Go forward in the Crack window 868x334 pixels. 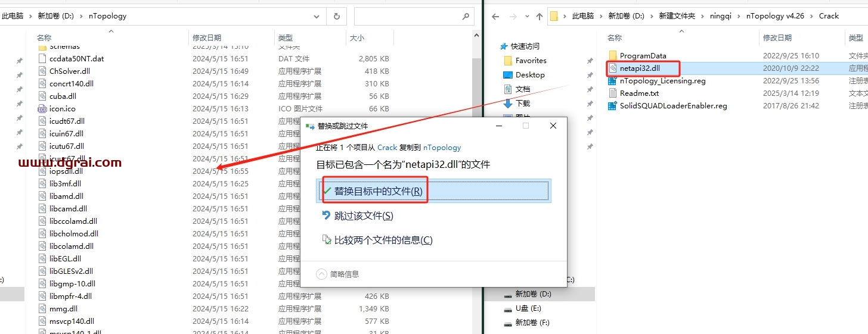point(512,16)
